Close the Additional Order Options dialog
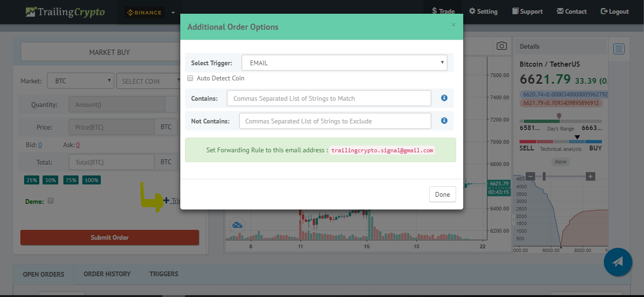Screen dimensions: 644x297 pos(453,25)
